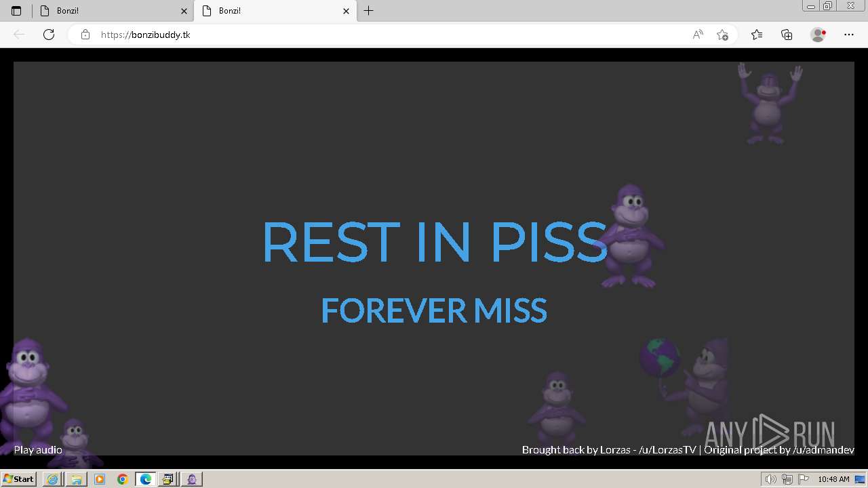
Task: Click the waving Bonzi in top corner
Action: (769, 102)
